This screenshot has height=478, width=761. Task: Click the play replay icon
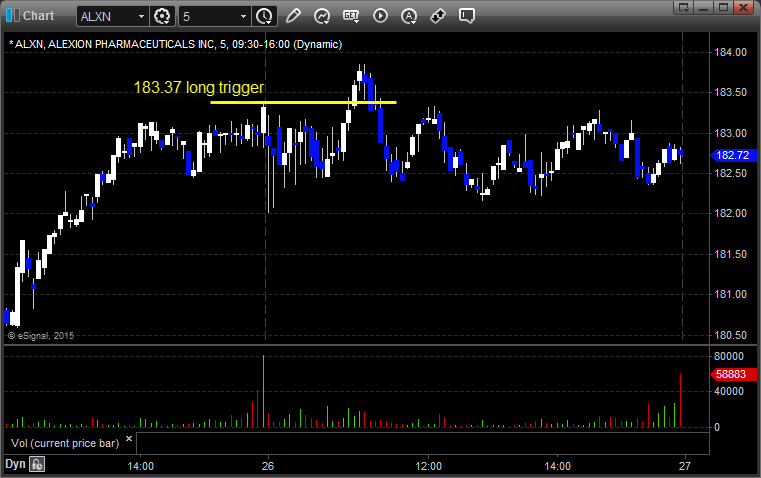380,16
